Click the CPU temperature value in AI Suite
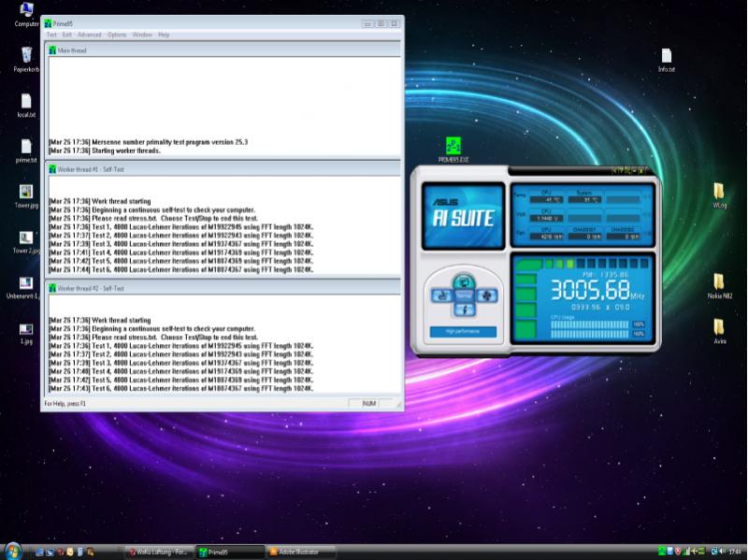Viewport: 748px width, 560px height. pos(547,200)
